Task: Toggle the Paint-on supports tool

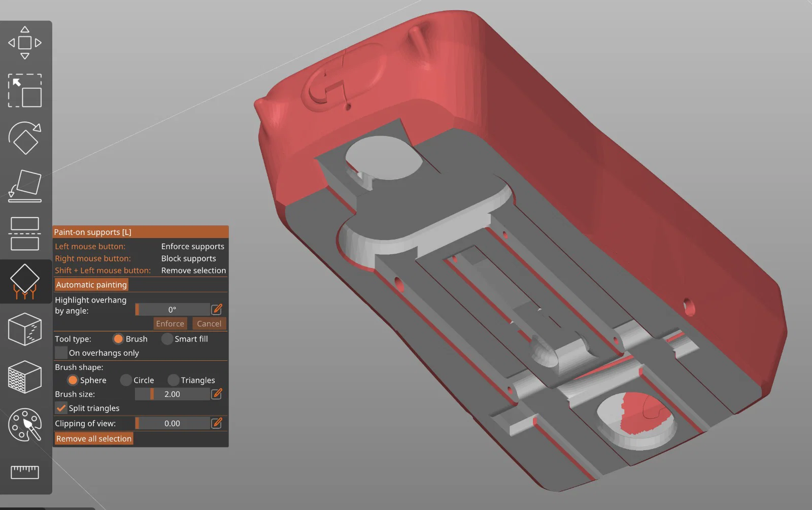Action: (x=25, y=281)
